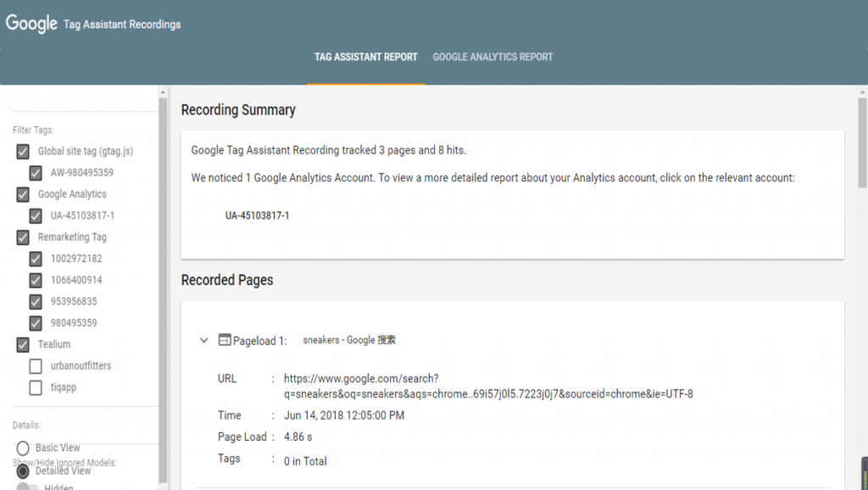Click the Pageload 1 sneakers search title
The width and height of the screenshot is (868, 490).
click(x=348, y=340)
